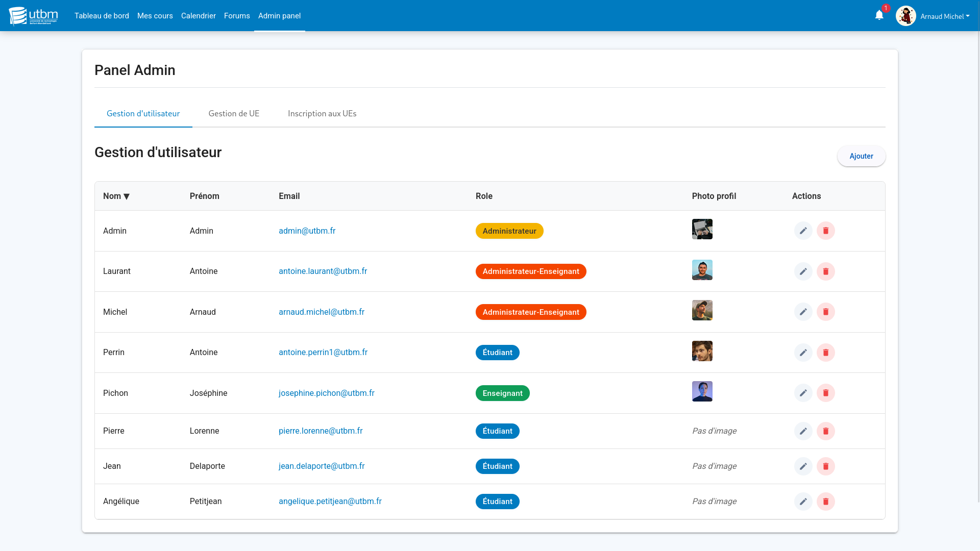This screenshot has width=980, height=551.
Task: Go to Tableau de bord
Action: tap(102, 16)
